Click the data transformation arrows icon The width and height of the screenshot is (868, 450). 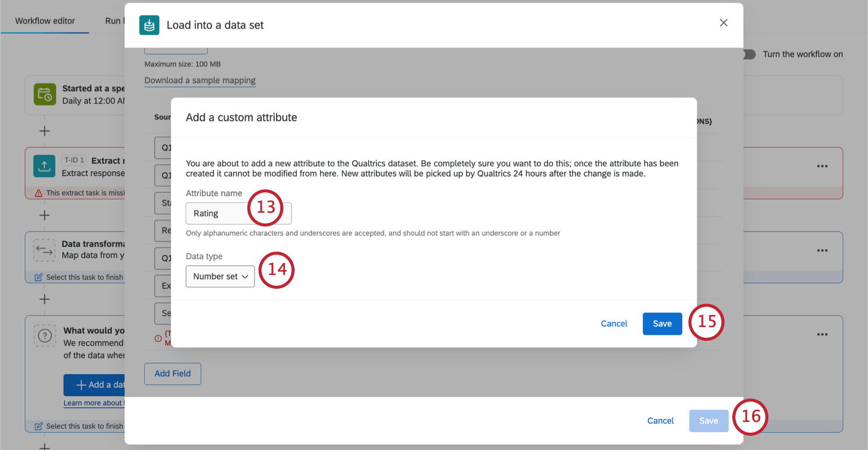coord(44,250)
